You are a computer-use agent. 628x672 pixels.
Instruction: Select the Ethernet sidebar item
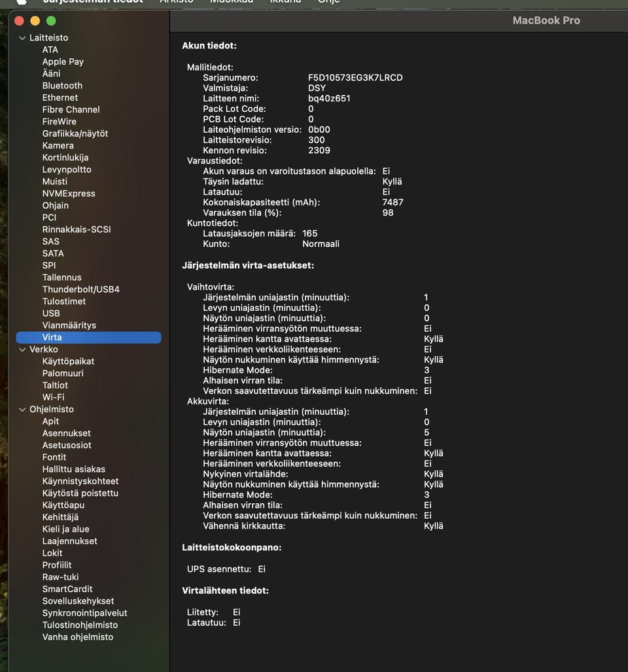[x=60, y=97]
